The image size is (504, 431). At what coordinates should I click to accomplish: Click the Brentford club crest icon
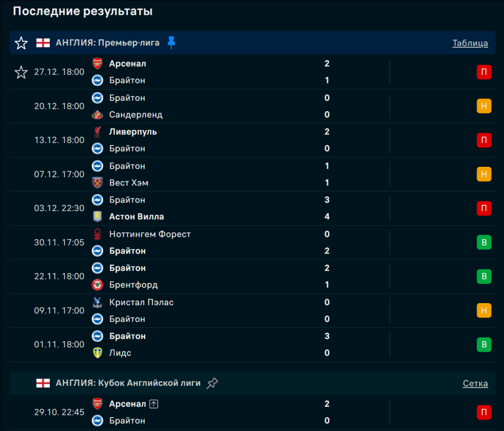click(97, 285)
